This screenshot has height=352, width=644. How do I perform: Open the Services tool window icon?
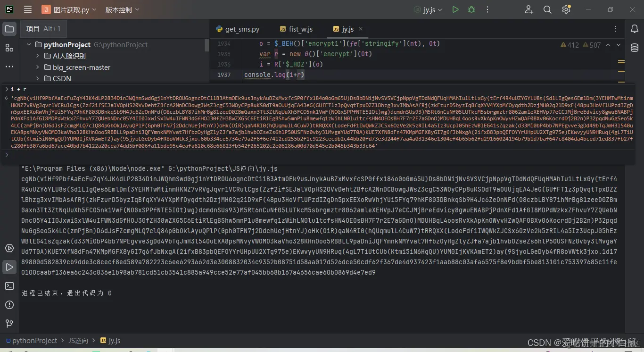(9, 248)
